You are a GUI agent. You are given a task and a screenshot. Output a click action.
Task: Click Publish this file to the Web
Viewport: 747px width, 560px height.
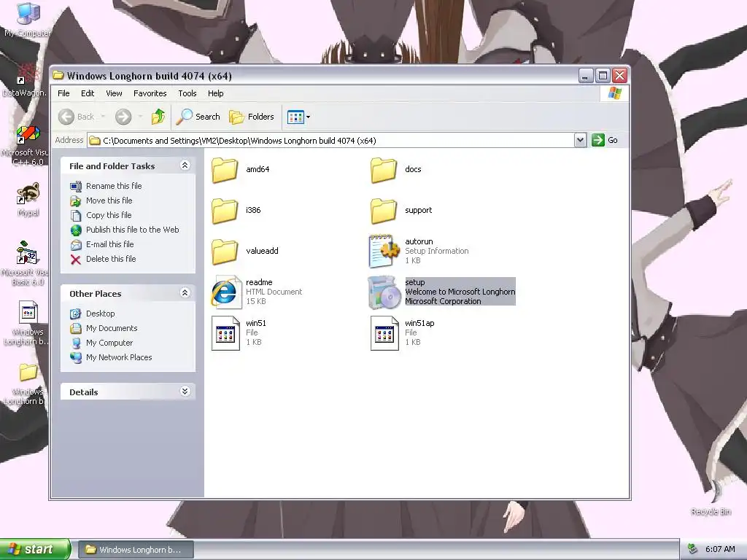coord(124,230)
